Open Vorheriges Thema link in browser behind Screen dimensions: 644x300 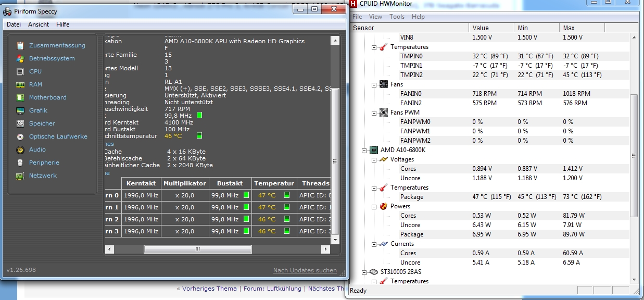209,289
